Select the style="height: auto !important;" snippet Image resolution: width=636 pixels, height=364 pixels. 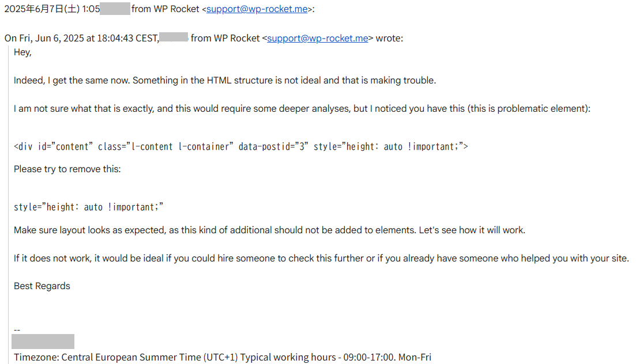88,207
